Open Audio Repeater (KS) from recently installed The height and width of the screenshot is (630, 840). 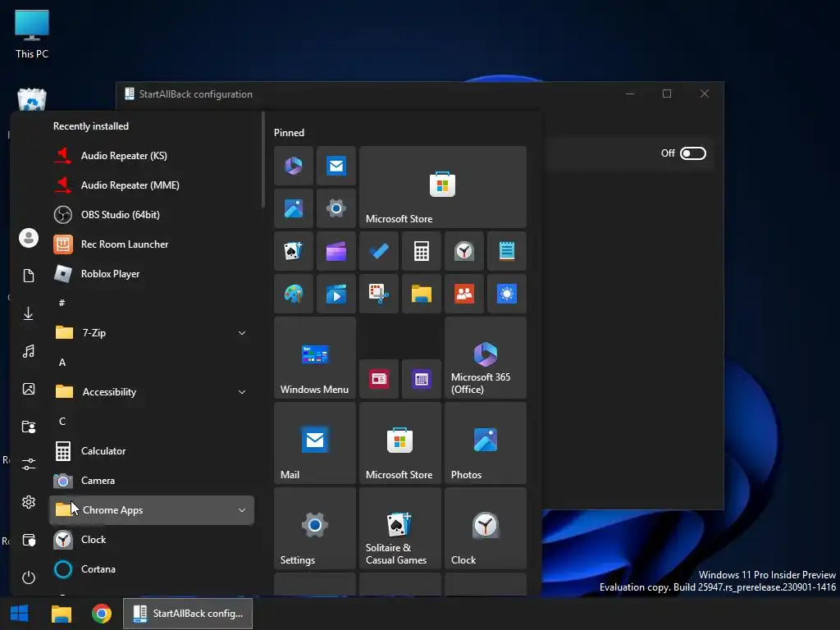152,156
